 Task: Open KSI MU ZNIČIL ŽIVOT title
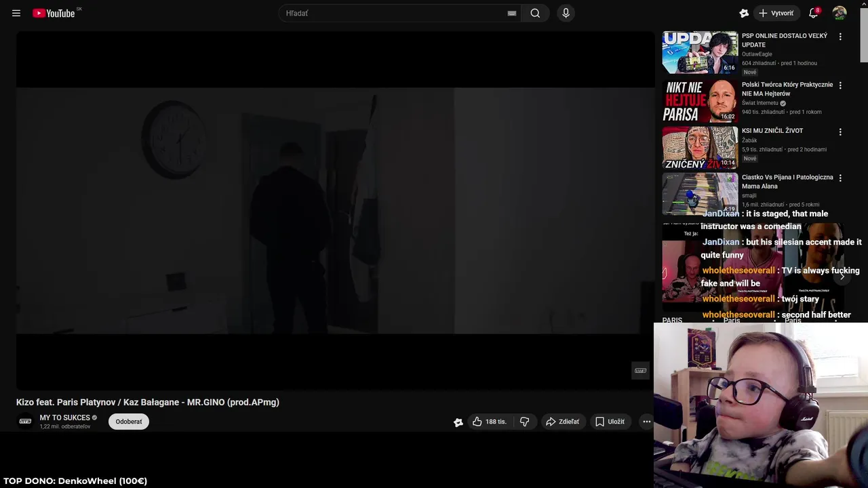point(772,131)
